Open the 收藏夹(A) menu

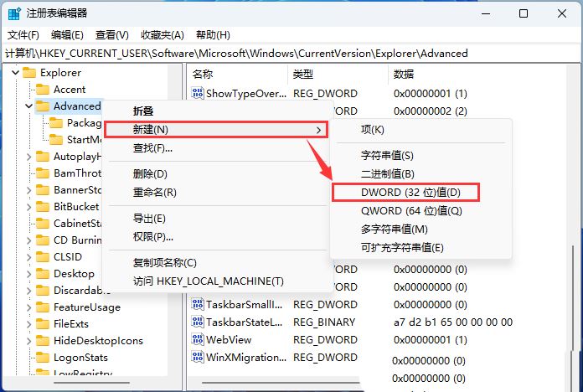(x=162, y=34)
